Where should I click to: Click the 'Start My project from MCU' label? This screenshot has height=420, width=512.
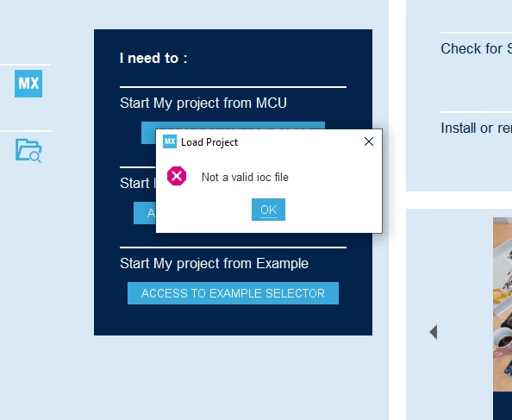coord(203,103)
